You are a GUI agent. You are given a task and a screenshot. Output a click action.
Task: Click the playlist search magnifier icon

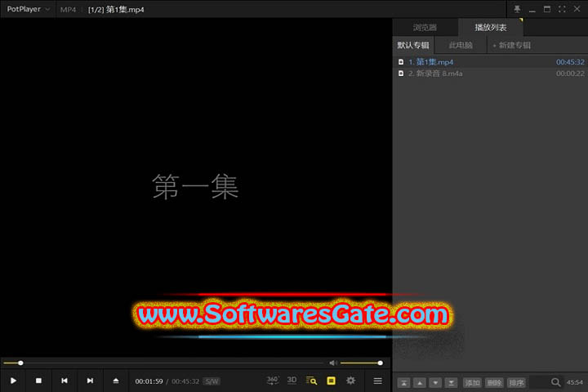click(556, 382)
